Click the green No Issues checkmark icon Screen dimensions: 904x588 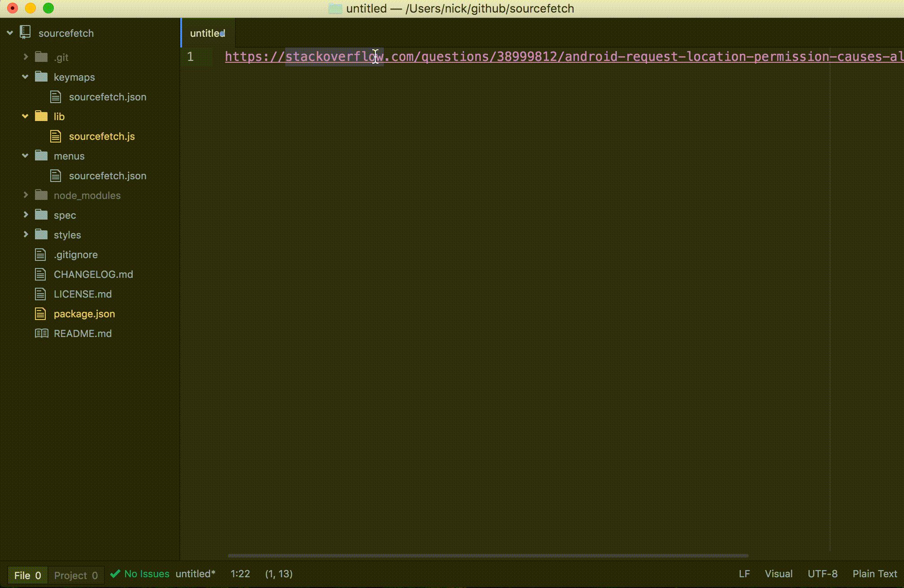pyautogui.click(x=115, y=574)
